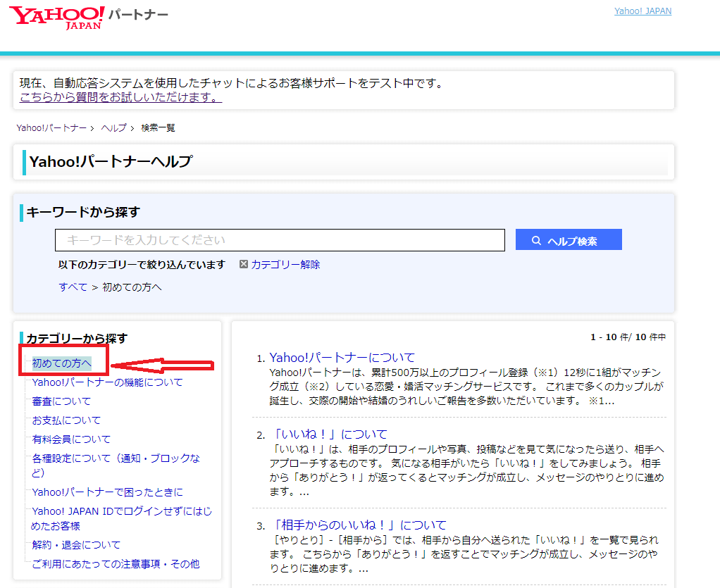
Task: Open the 各種設定について（通知・ブロックなど） category
Action: 116,465
